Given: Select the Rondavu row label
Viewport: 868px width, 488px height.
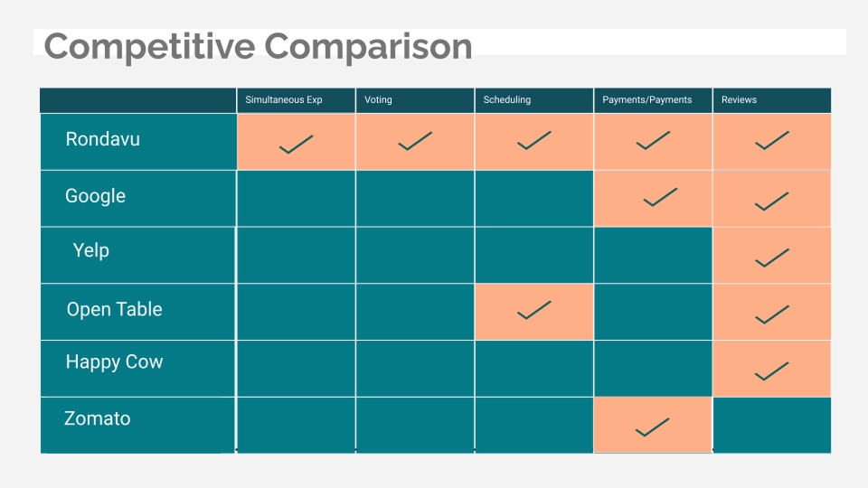Looking at the screenshot, I should tap(103, 140).
